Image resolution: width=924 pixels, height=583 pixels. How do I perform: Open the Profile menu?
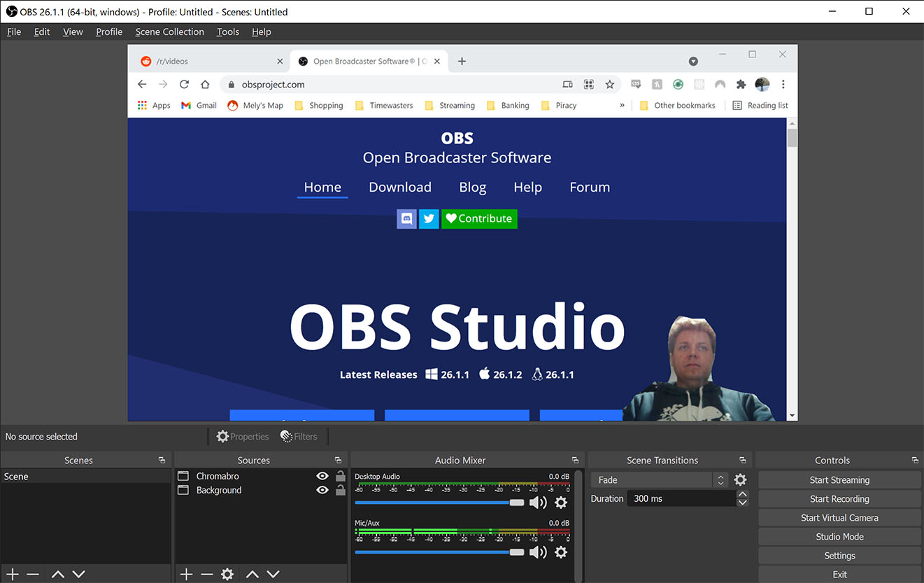coord(109,31)
